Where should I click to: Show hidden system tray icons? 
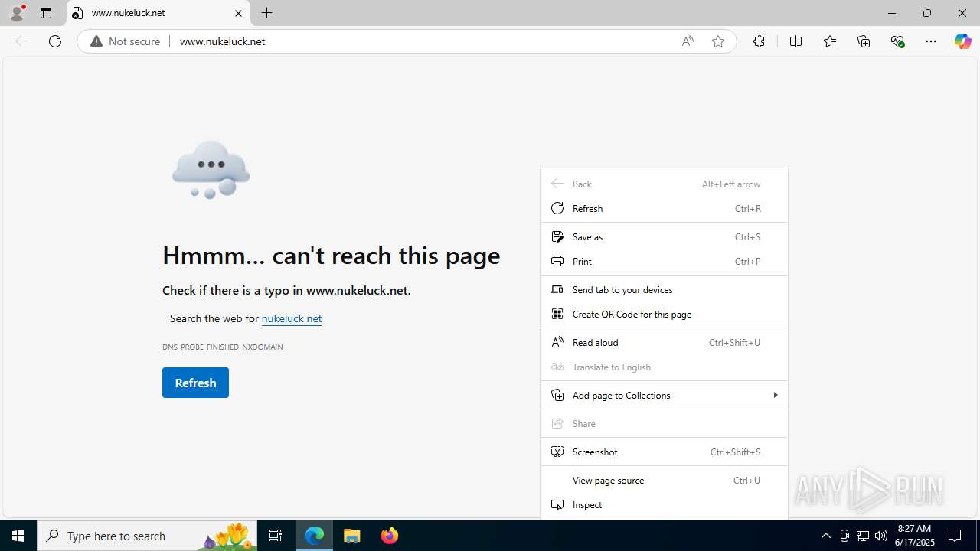pyautogui.click(x=825, y=536)
